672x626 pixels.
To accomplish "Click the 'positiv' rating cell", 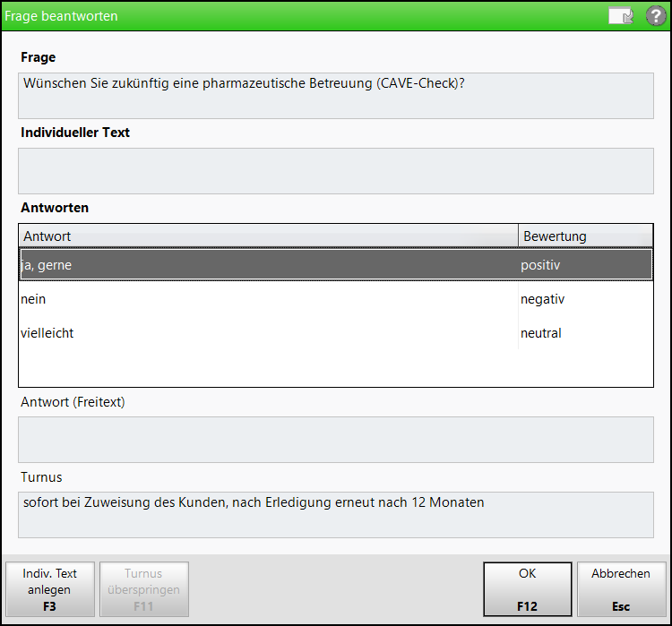I will [x=540, y=265].
